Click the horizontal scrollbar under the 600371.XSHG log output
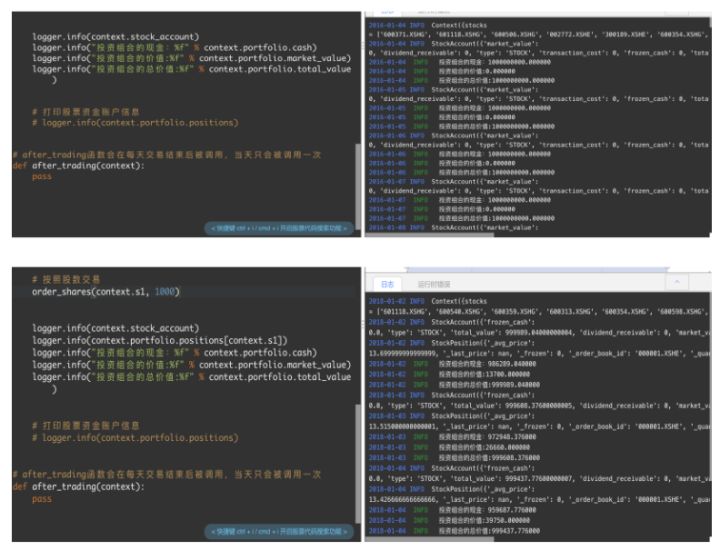The height and width of the screenshot is (551, 720). point(430,235)
